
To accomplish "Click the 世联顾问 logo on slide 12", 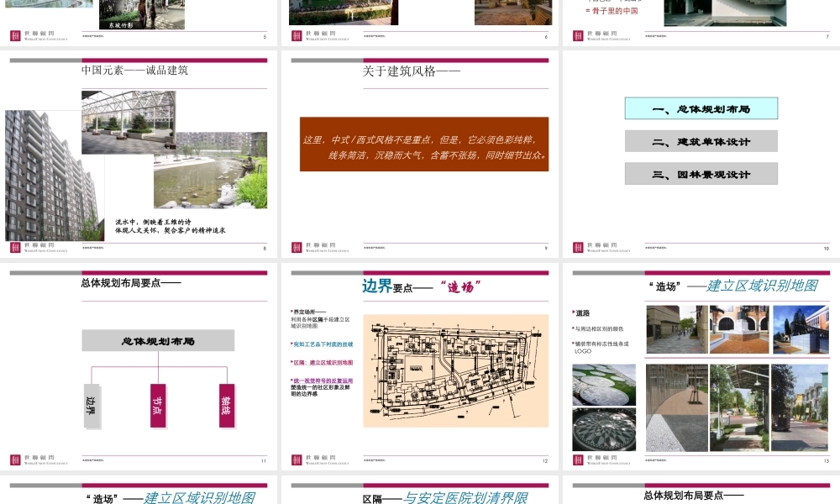I will click(x=320, y=460).
